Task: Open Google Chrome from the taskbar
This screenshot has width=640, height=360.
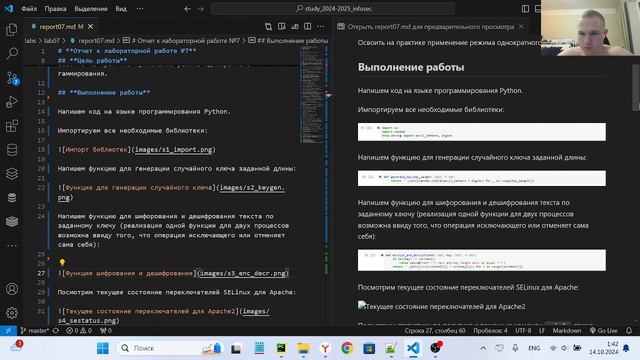Action: 347,348
